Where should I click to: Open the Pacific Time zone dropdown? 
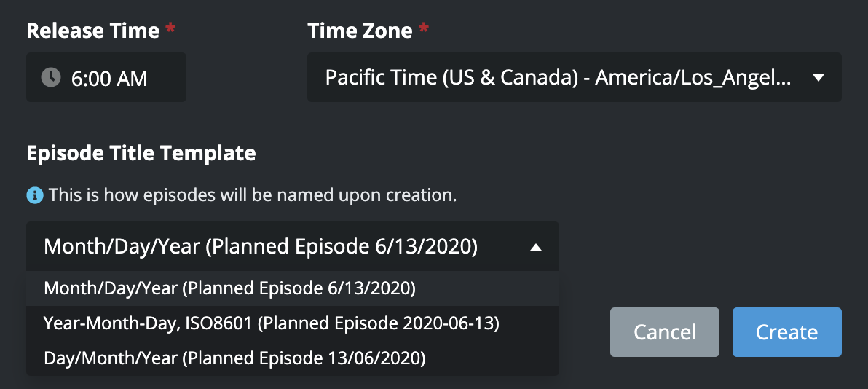point(574,77)
